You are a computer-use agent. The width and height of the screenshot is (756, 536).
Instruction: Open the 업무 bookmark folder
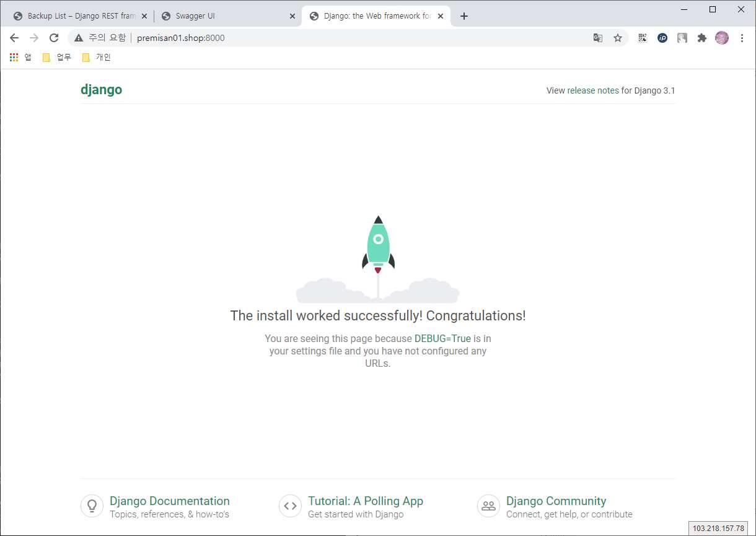[57, 57]
